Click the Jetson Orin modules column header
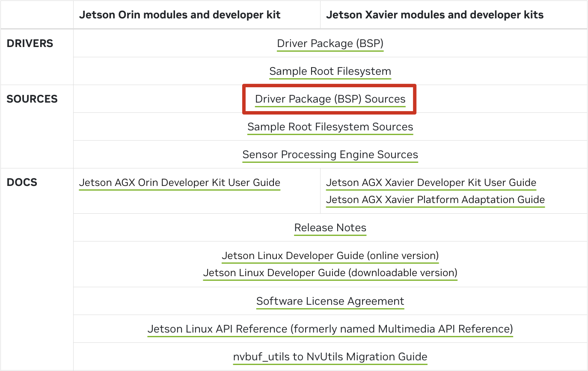The height and width of the screenshot is (371, 588). click(179, 15)
